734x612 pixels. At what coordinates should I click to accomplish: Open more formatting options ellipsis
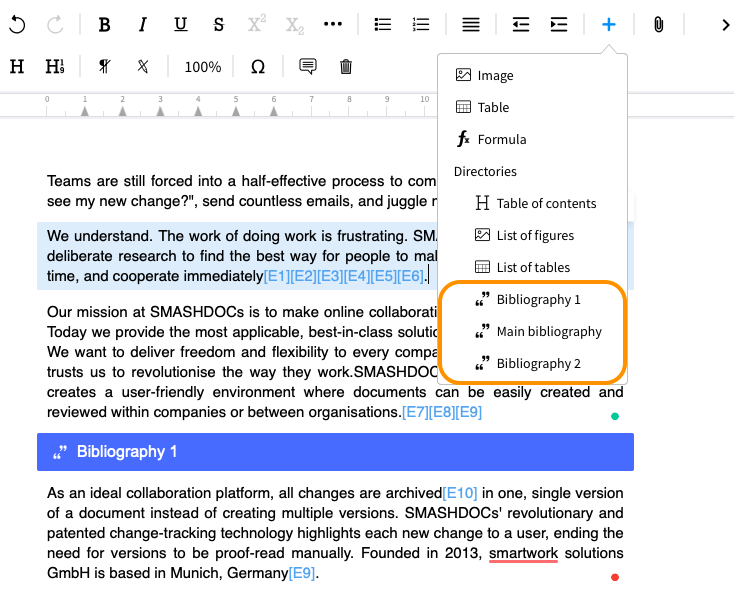(x=332, y=24)
